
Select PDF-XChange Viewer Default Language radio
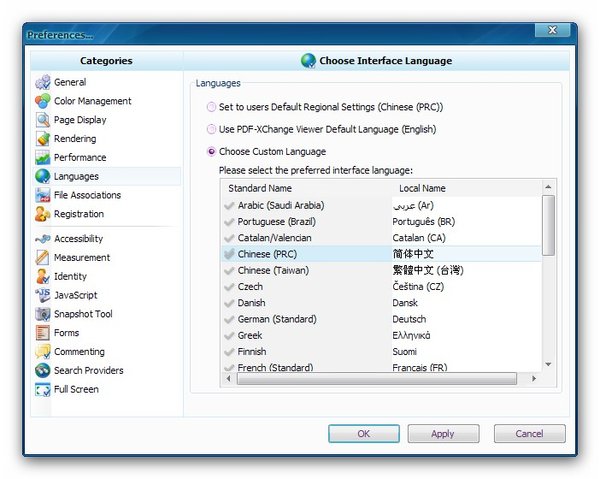(x=211, y=129)
